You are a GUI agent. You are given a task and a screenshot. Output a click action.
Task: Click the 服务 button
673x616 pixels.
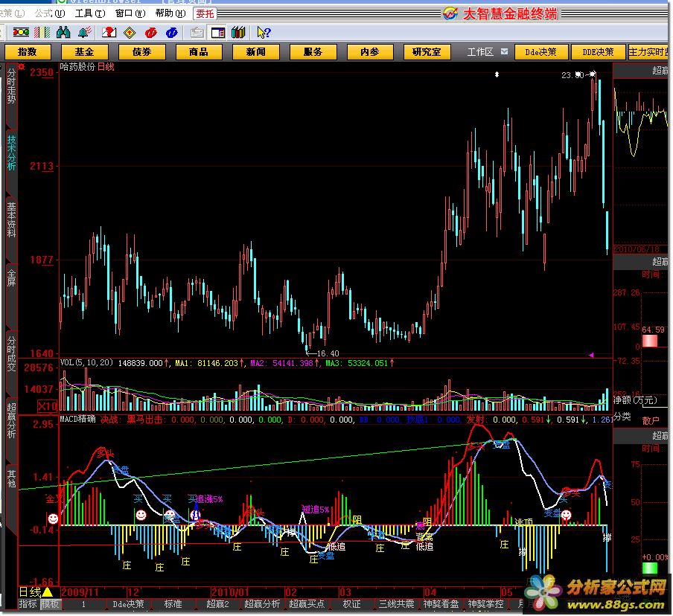click(313, 52)
